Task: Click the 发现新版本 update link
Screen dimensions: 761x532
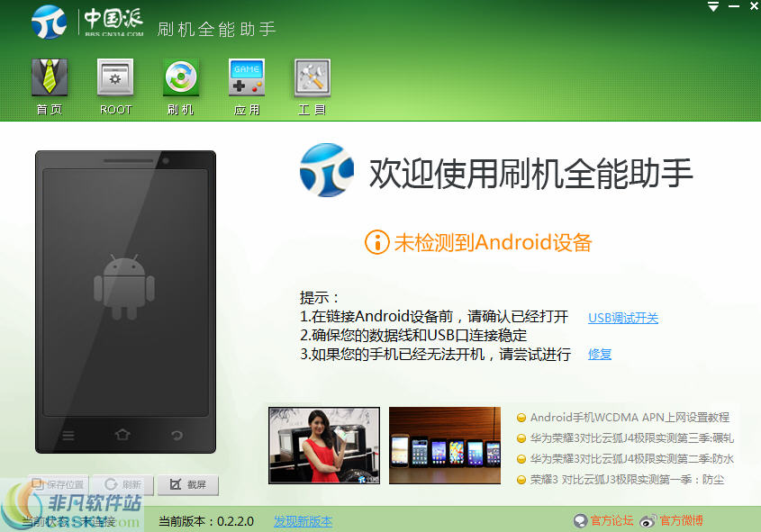Action: click(303, 521)
